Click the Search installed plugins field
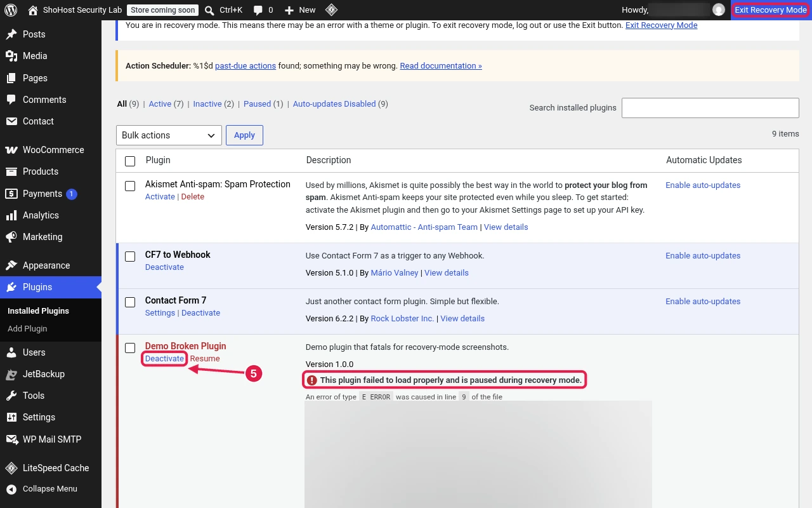This screenshot has width=812, height=508. [710, 108]
